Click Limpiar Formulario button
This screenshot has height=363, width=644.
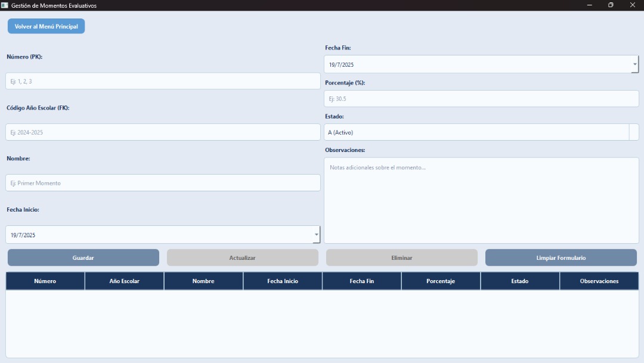[x=561, y=258]
